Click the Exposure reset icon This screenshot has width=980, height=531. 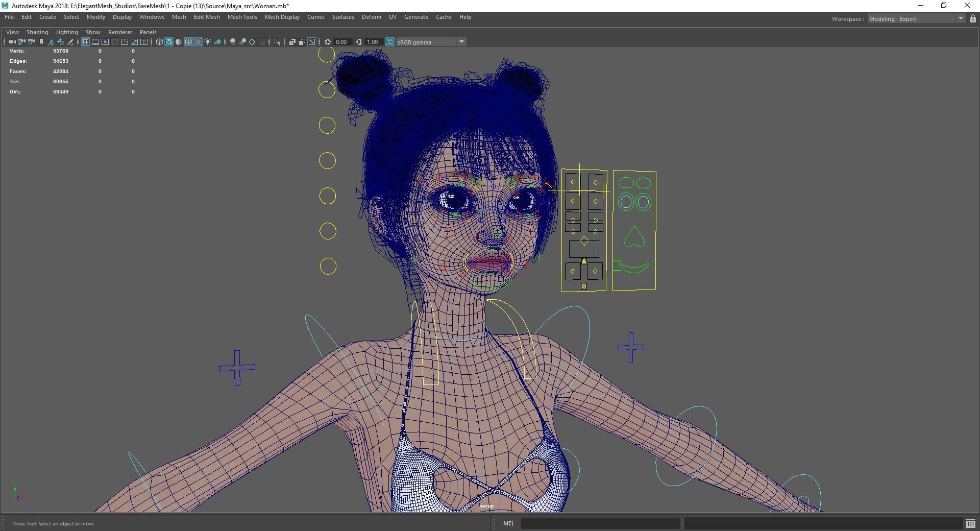click(328, 42)
